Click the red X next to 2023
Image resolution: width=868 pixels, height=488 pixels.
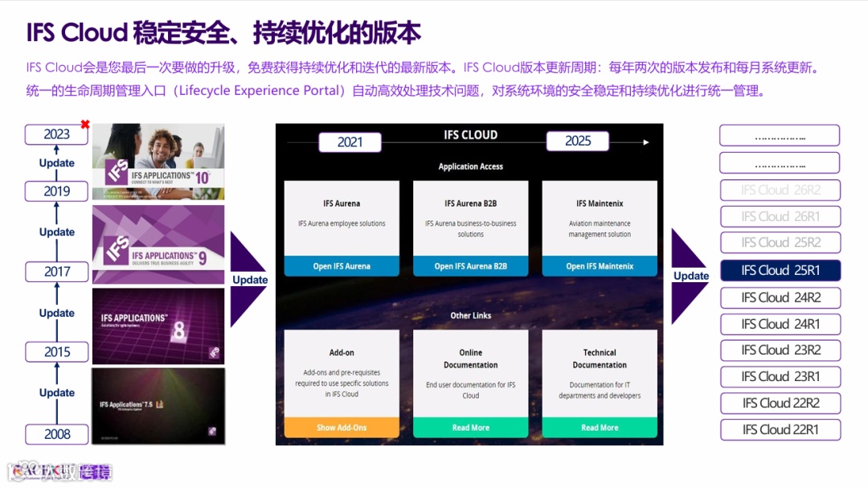click(x=84, y=124)
